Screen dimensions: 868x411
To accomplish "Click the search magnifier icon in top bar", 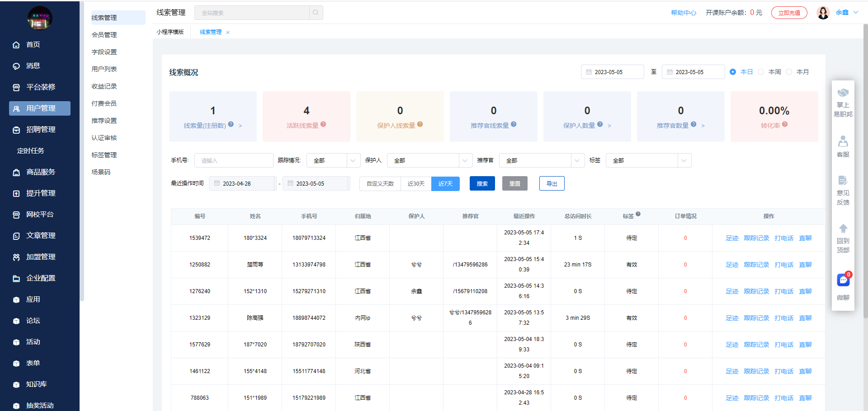I will point(316,13).
